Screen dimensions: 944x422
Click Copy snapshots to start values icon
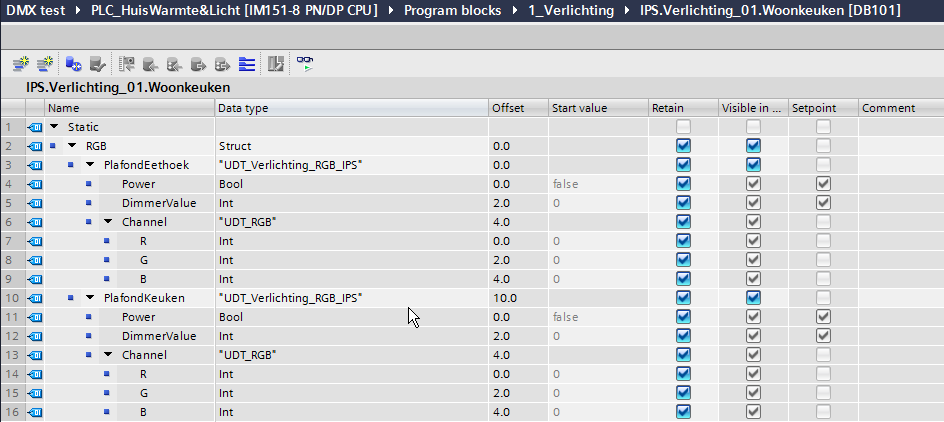tap(151, 63)
